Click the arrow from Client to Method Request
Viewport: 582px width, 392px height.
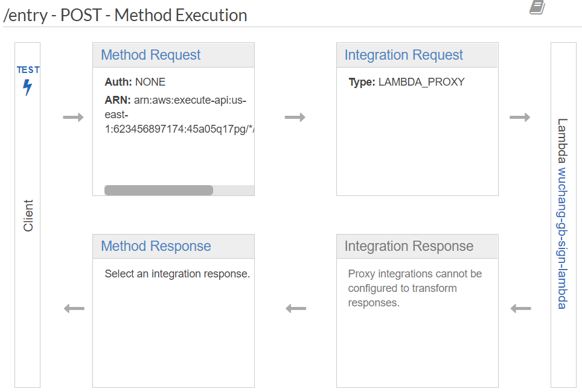point(73,117)
